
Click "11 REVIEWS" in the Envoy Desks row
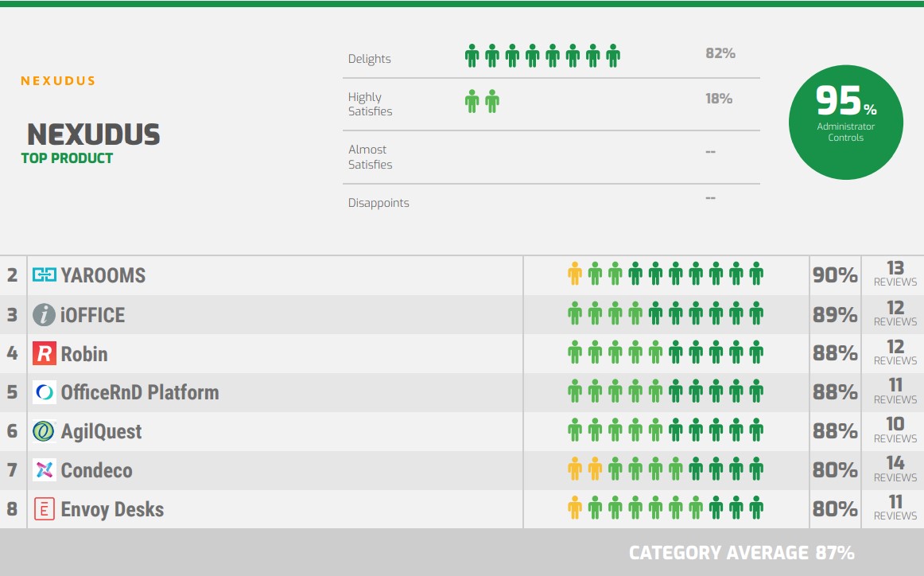[x=895, y=508]
